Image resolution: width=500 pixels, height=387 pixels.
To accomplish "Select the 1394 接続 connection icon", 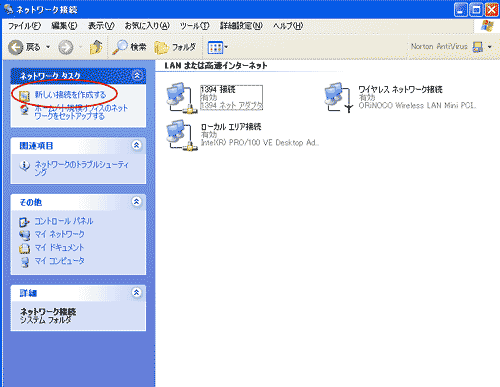I will point(181,98).
